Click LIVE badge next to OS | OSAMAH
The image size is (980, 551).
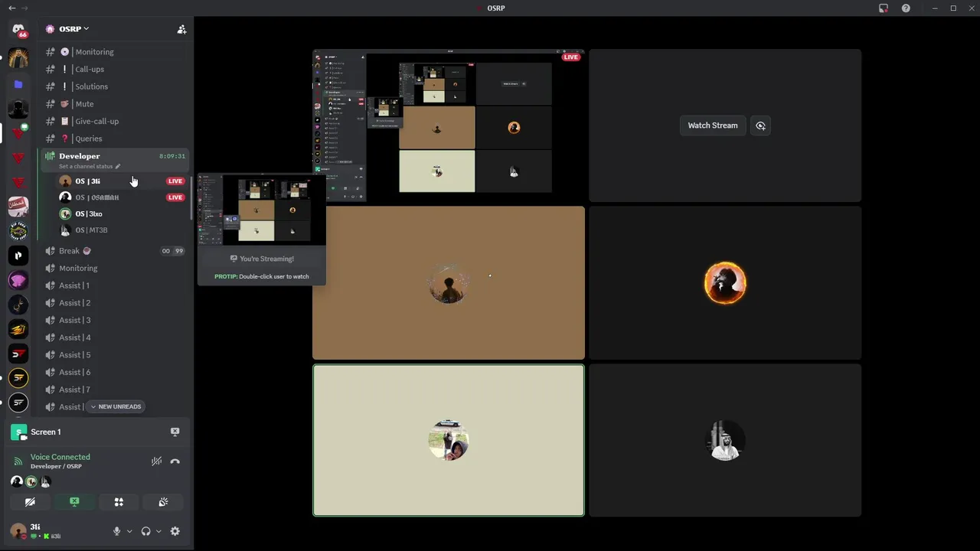[x=175, y=197]
